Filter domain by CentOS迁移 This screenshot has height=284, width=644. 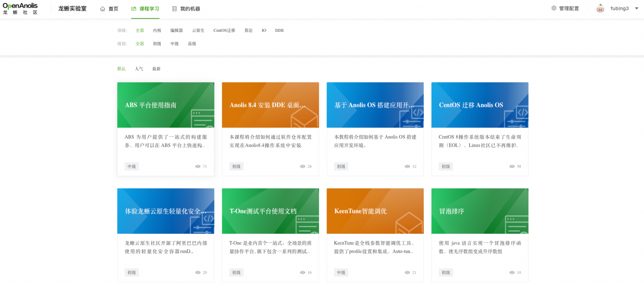click(x=224, y=30)
